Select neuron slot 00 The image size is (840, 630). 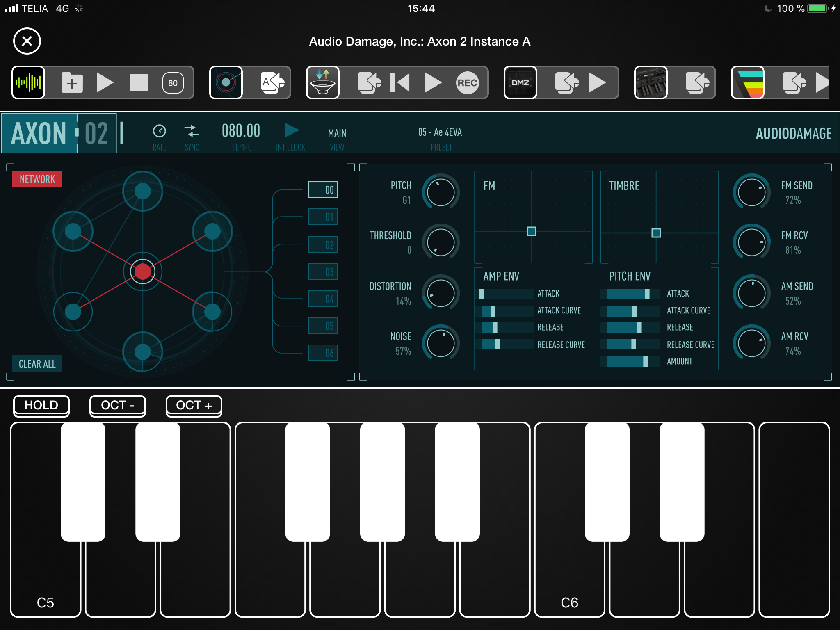323,190
